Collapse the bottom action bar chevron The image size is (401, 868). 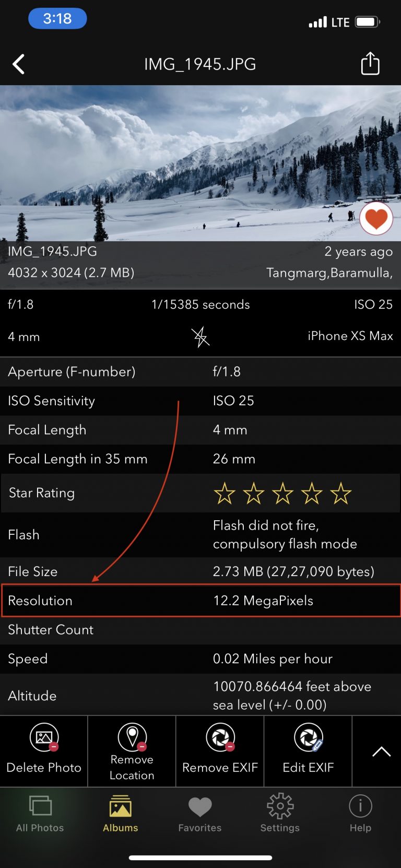click(x=382, y=751)
